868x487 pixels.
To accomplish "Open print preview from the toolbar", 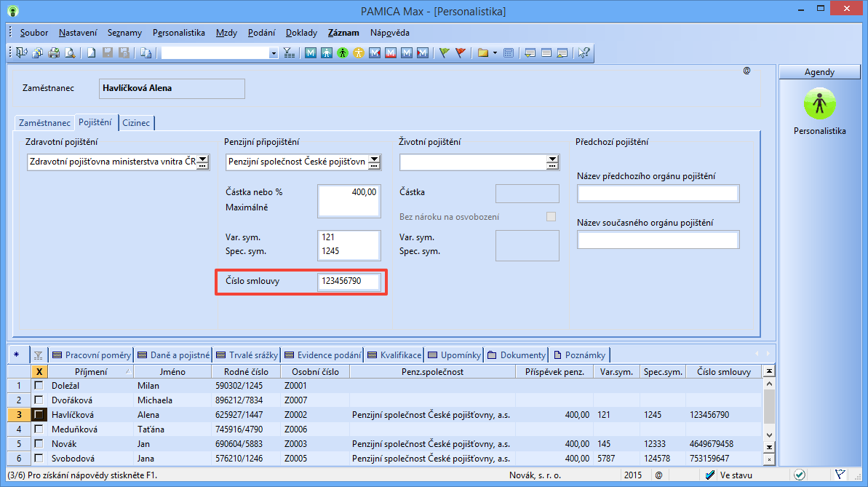I will point(70,52).
